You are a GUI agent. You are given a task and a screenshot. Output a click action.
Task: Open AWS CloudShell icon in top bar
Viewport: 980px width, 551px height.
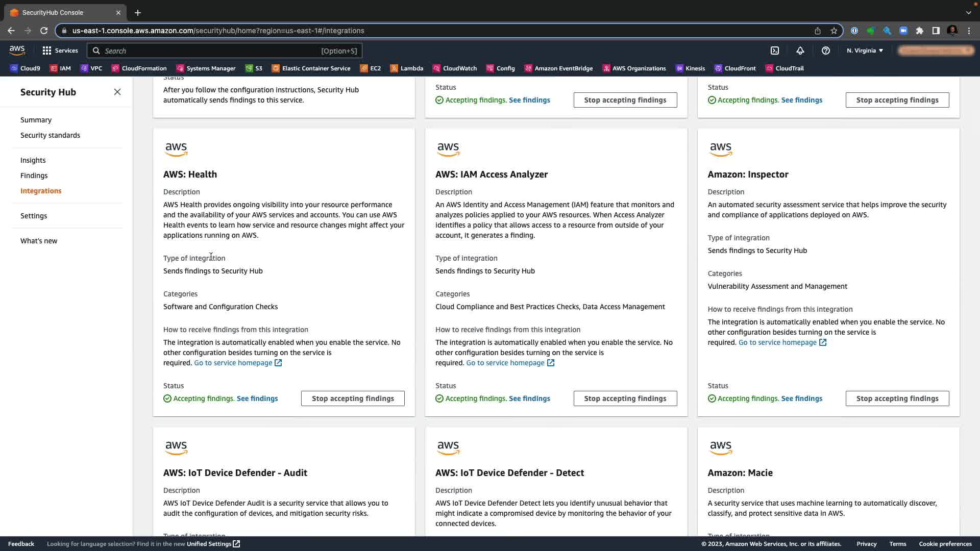(775, 51)
